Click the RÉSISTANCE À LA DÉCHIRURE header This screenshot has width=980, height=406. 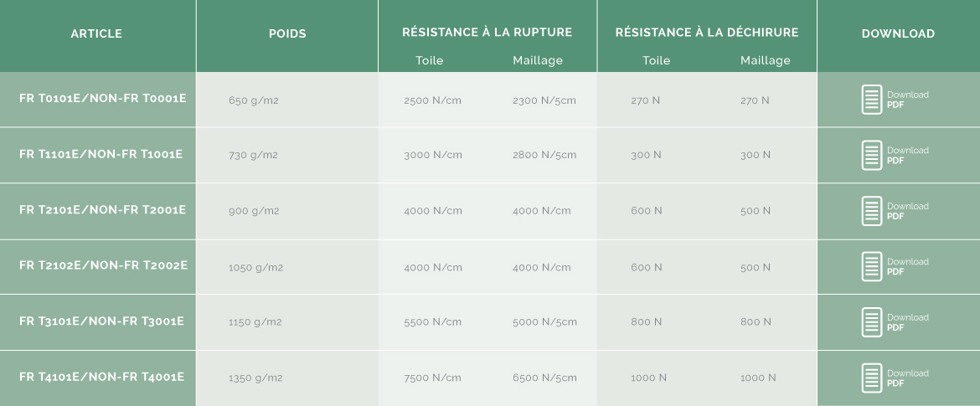(x=707, y=32)
